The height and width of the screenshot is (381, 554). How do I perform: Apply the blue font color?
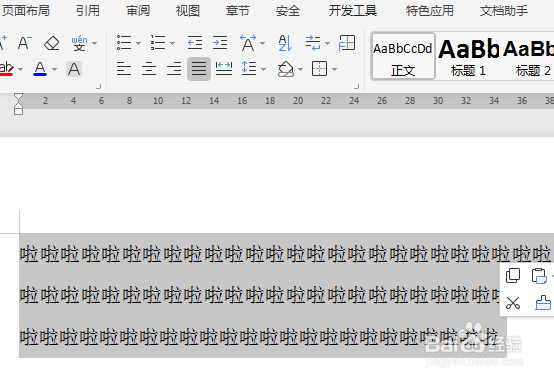40,69
